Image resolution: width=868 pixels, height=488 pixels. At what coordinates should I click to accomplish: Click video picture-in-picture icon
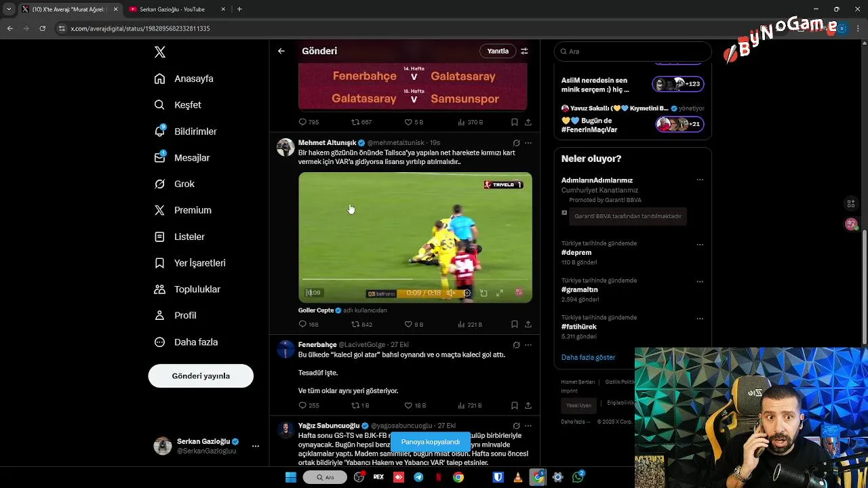click(484, 293)
